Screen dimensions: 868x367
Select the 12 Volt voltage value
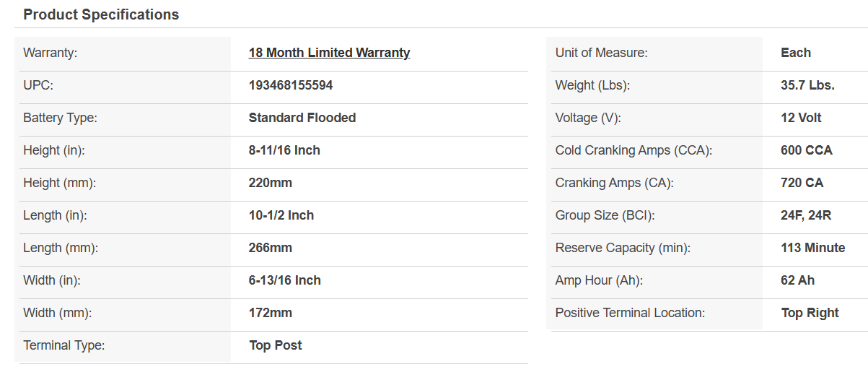pos(801,118)
